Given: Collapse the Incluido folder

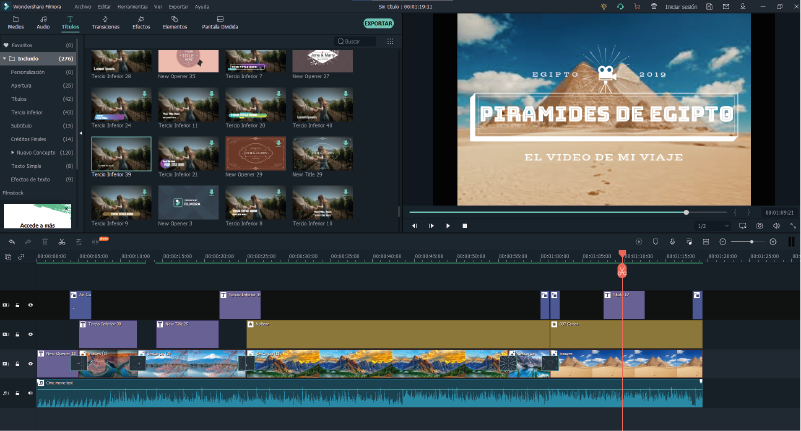Looking at the screenshot, I should tap(5, 59).
